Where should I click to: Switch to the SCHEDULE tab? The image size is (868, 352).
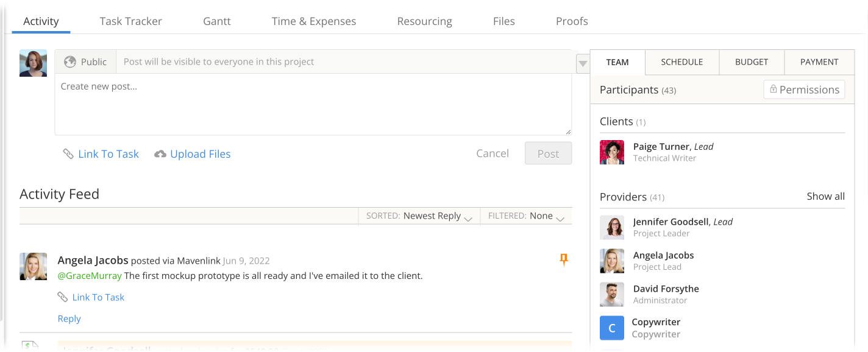[682, 62]
